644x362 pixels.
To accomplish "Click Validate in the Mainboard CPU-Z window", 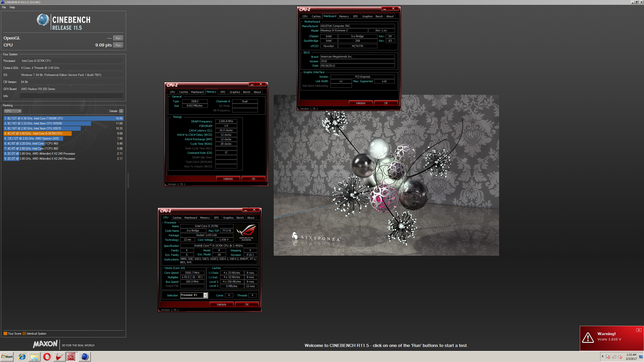I will pyautogui.click(x=360, y=103).
